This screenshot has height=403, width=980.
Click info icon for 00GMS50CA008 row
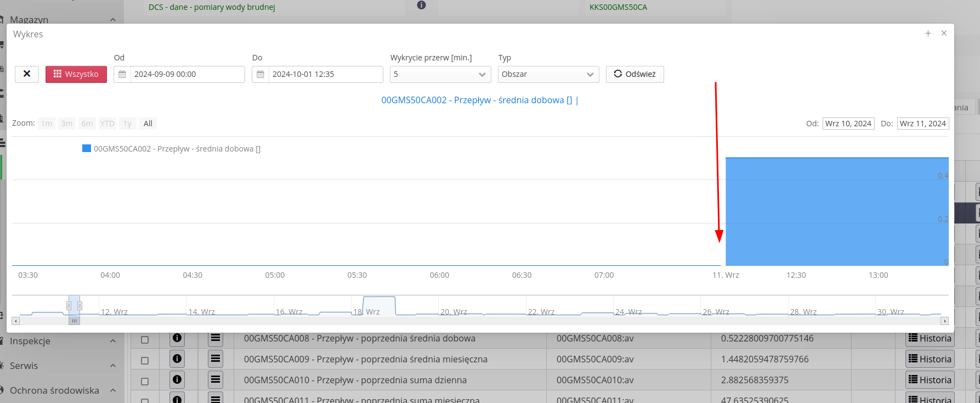[177, 338]
